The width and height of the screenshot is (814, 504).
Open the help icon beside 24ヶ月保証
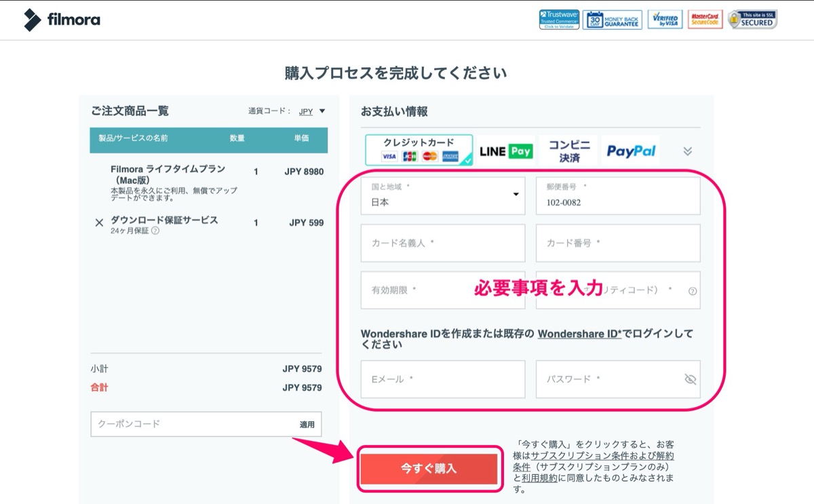tap(155, 231)
